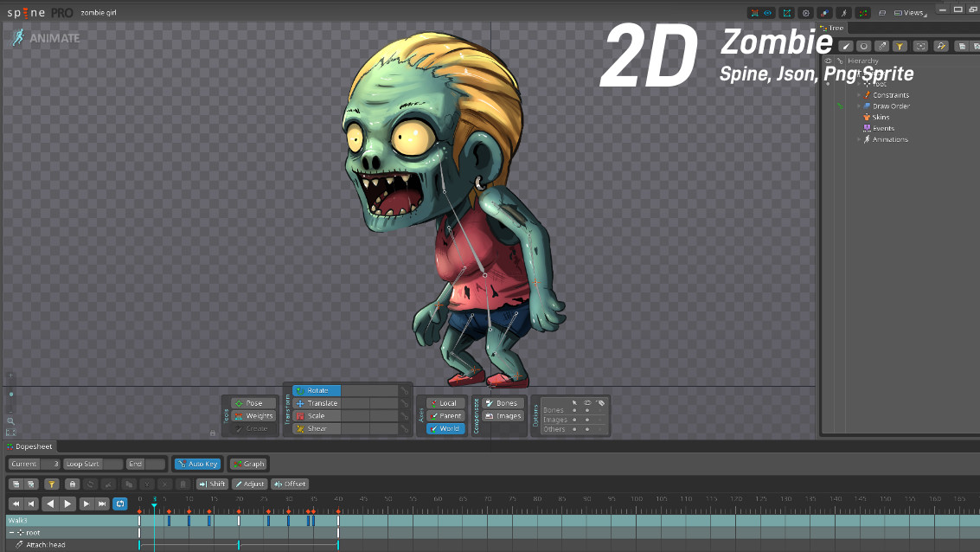Open the Weights tool

coord(251,415)
